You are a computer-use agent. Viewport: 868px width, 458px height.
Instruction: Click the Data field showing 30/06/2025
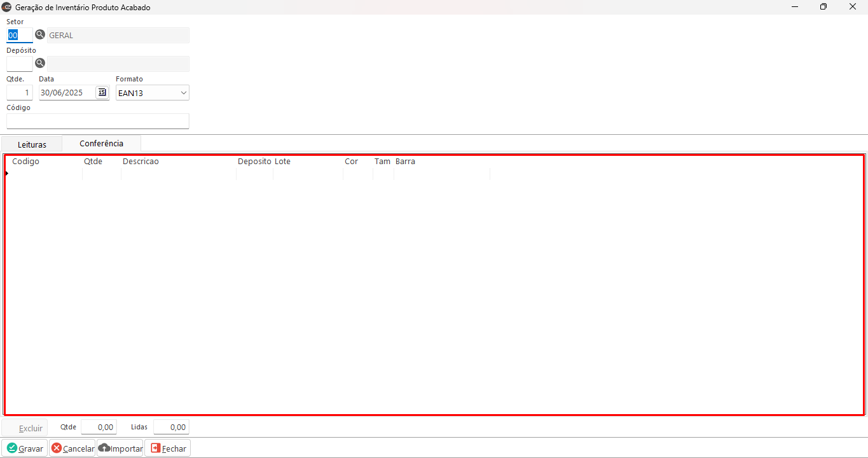point(66,93)
